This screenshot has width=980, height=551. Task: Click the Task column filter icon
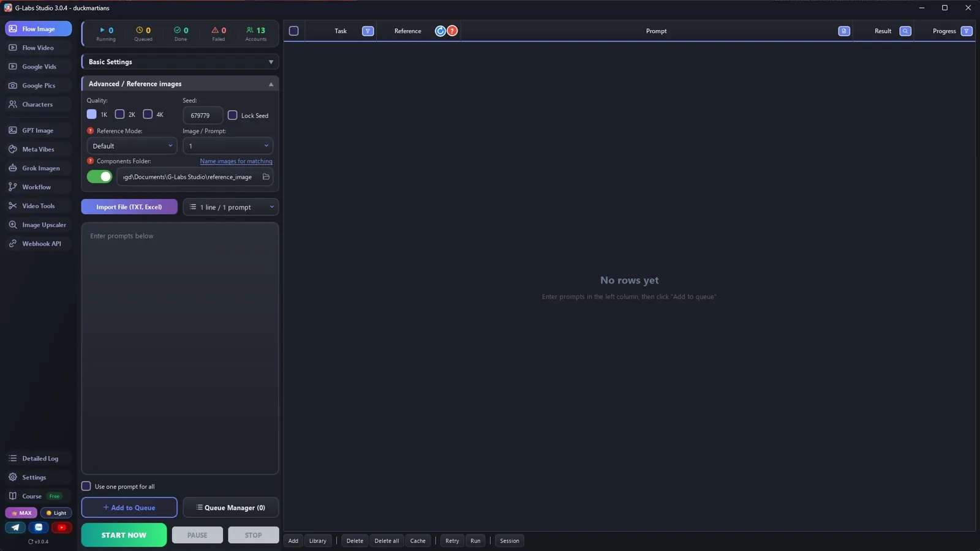(367, 31)
